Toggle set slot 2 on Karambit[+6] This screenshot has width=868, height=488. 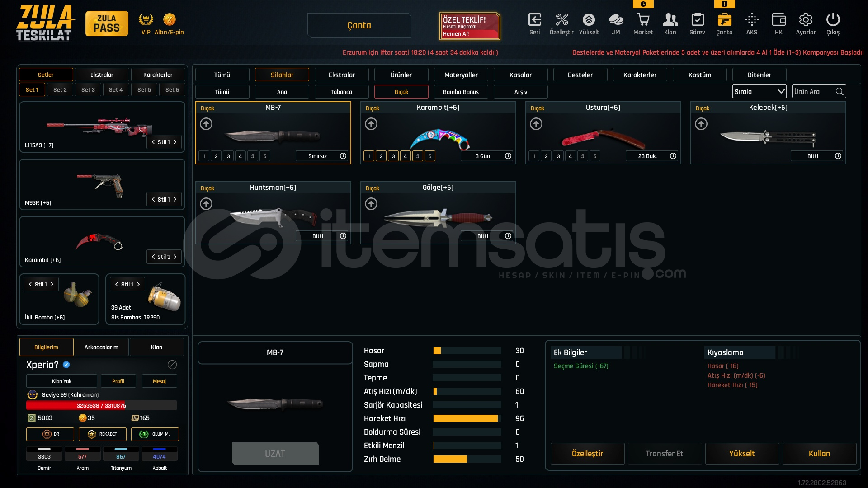(381, 156)
